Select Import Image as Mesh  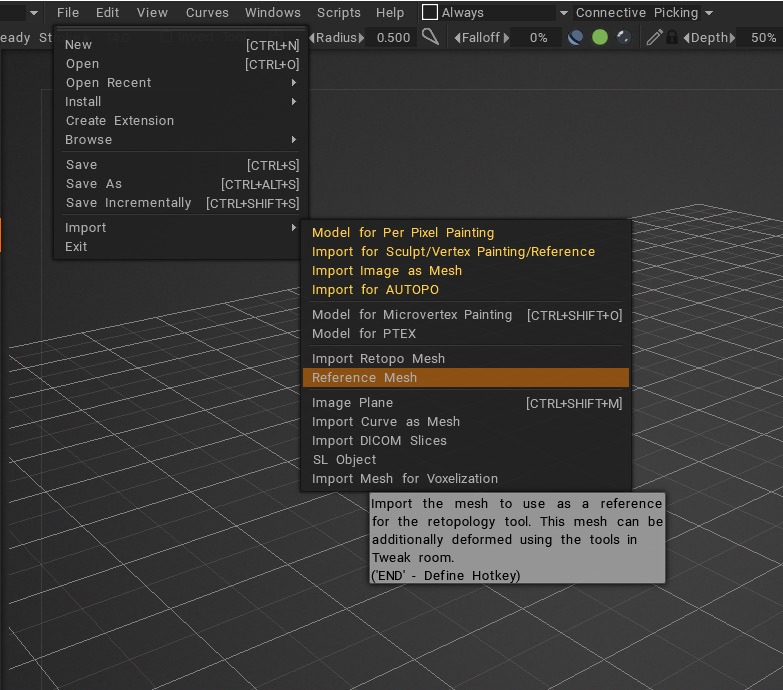pos(465,271)
